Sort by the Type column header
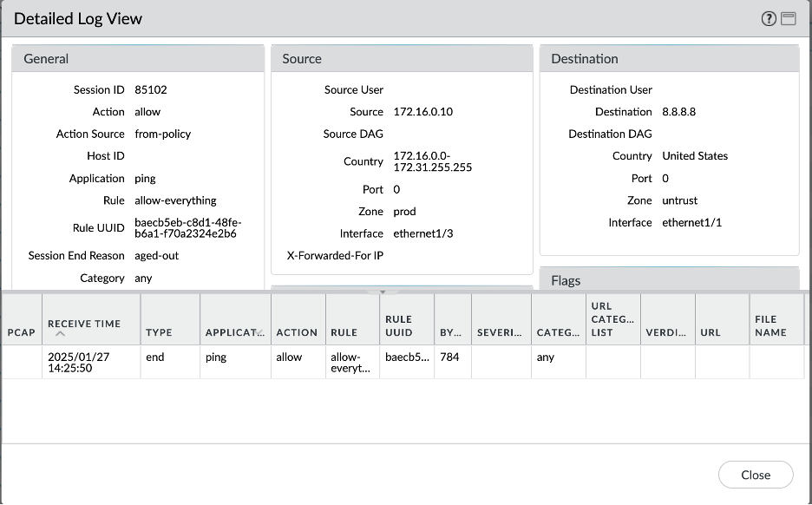Viewport: 812px width, 505px height. point(159,332)
